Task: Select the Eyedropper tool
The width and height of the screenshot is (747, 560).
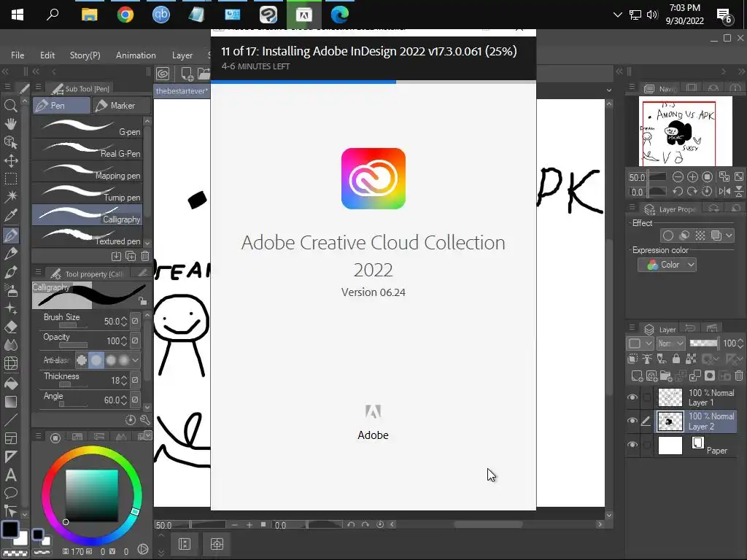Action: pos(10,215)
